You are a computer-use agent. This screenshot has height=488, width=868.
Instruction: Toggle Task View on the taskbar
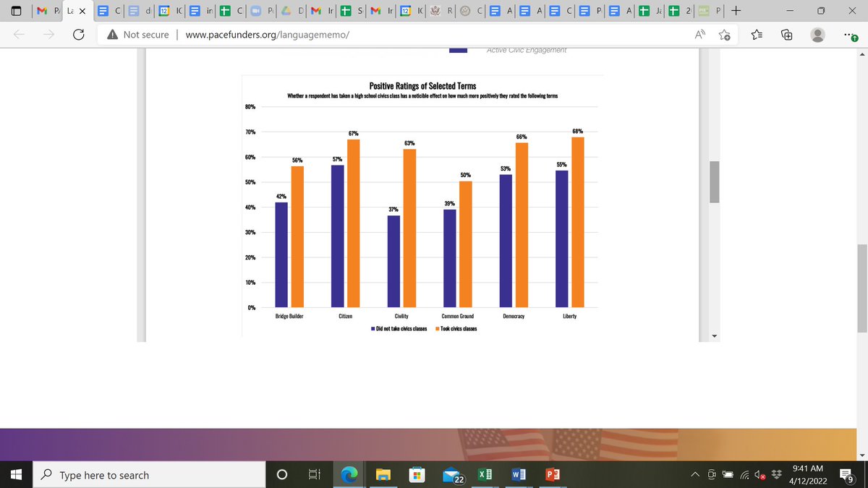click(x=313, y=475)
